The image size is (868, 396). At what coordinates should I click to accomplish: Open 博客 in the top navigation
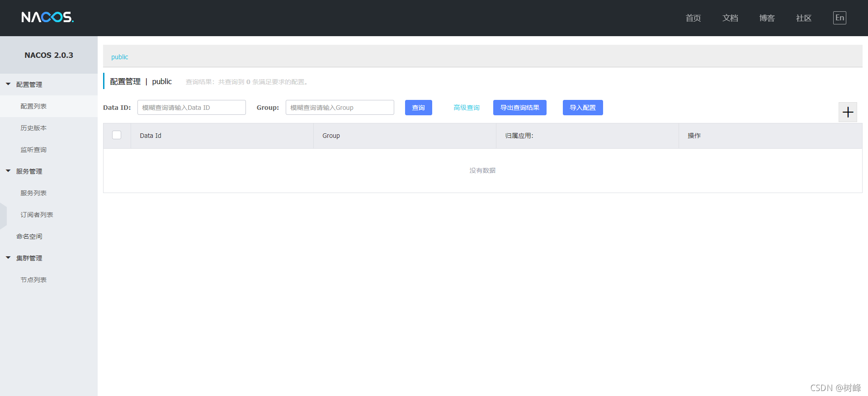[767, 18]
